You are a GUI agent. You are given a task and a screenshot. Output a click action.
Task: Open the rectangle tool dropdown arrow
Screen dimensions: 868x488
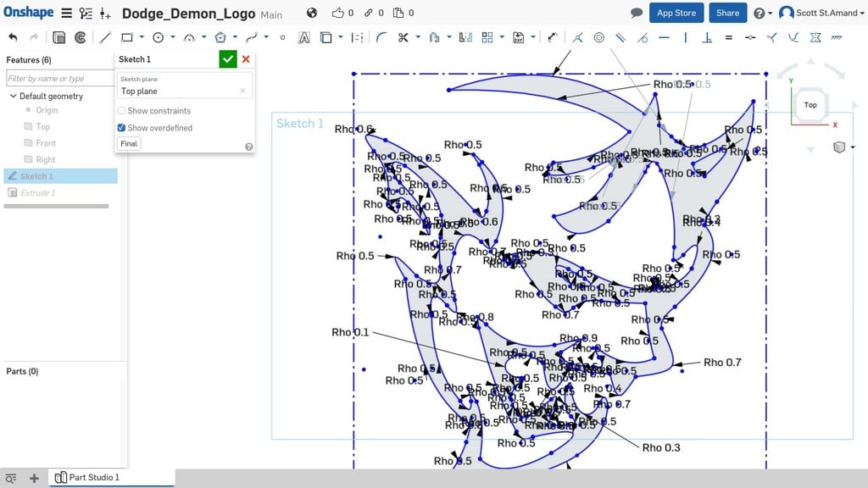point(141,37)
